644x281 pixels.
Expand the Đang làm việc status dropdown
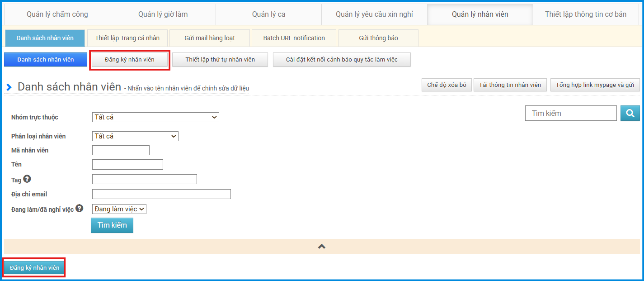119,209
